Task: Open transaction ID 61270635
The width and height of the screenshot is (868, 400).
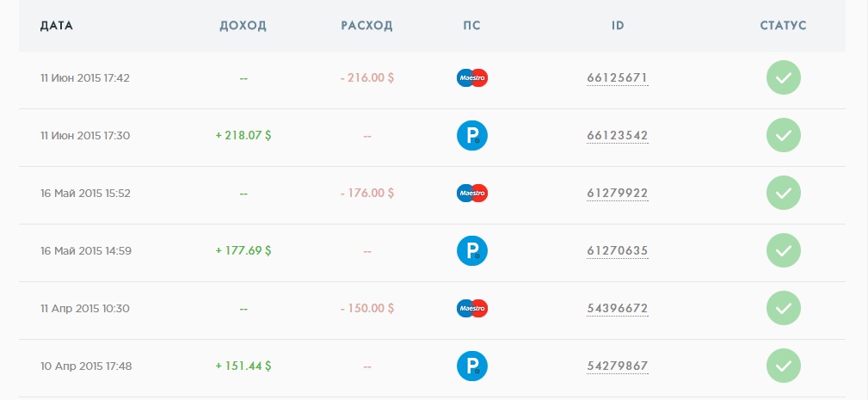Action: click(x=617, y=250)
